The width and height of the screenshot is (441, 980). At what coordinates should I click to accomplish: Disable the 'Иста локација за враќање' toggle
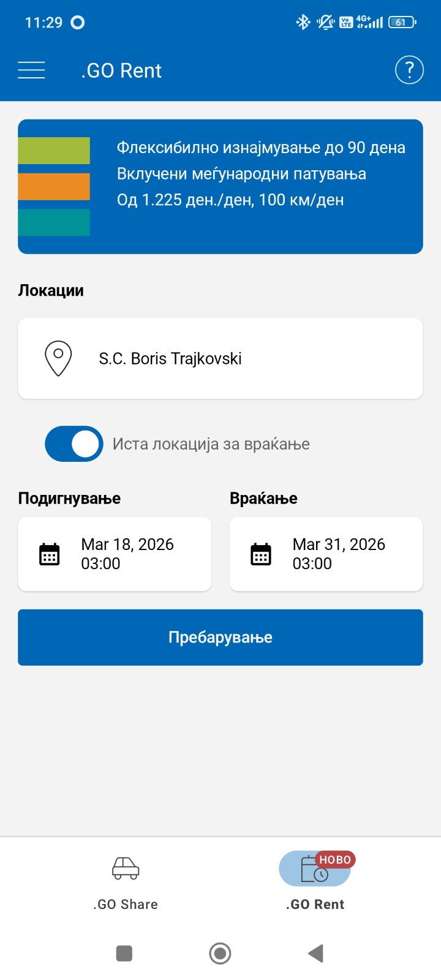(x=73, y=443)
